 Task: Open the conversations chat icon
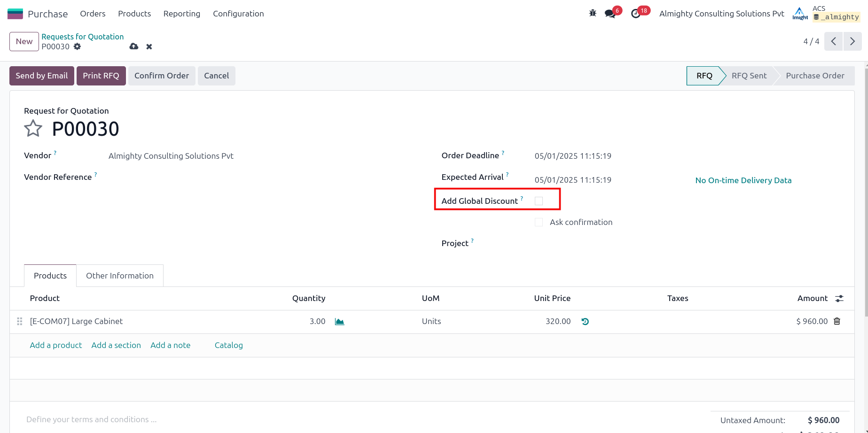pos(610,14)
